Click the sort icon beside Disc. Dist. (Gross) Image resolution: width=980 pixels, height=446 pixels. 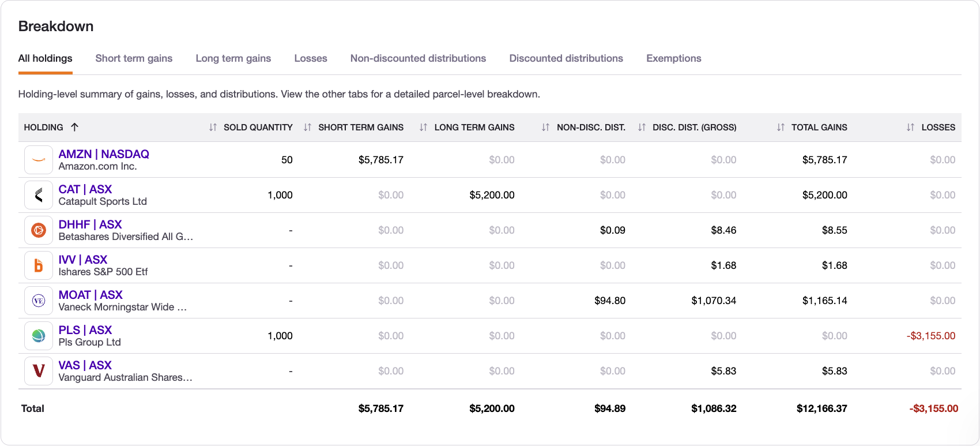pos(642,128)
